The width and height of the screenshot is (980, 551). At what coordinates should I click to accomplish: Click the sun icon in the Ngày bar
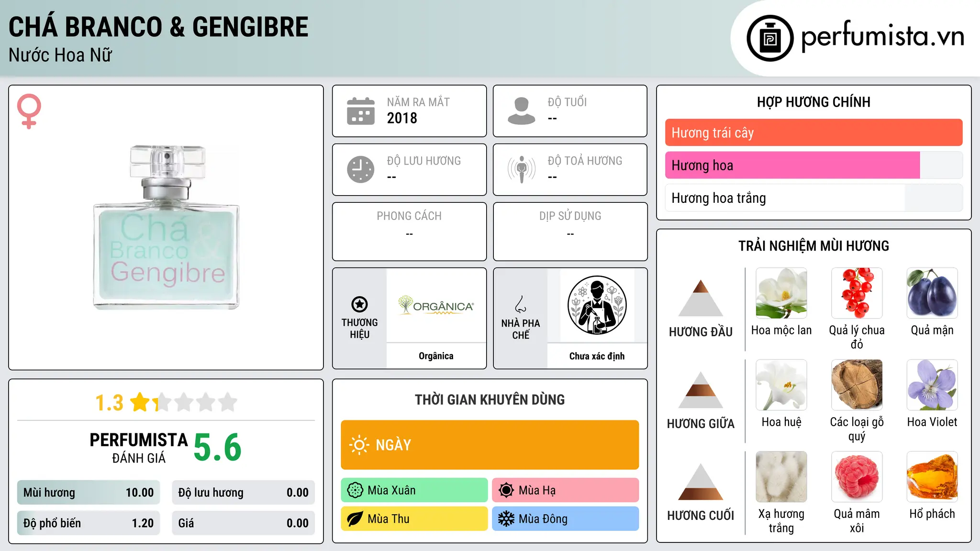359,445
